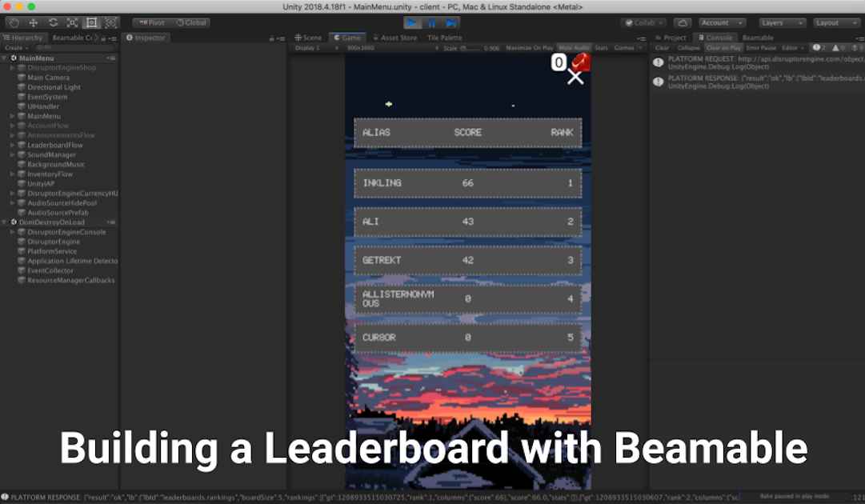Expand the InventoryFlow object
The image size is (865, 504).
(x=12, y=174)
